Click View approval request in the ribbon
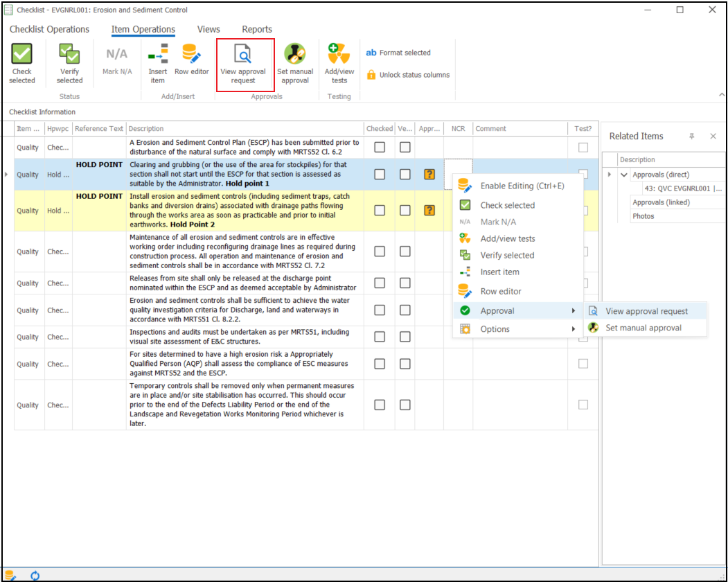Viewport: 728px width, 582px height. point(243,64)
